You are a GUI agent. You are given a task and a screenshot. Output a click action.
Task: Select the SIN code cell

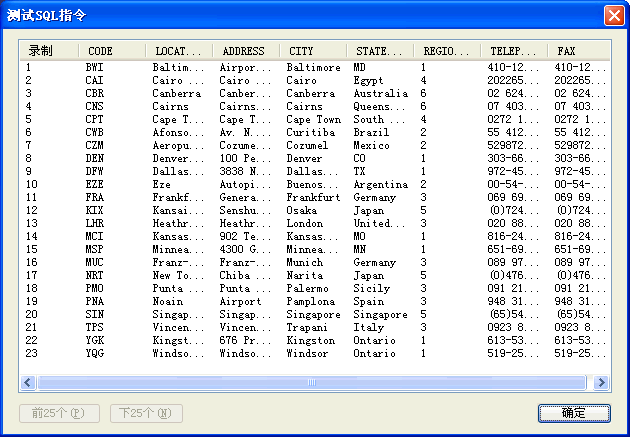pos(94,314)
